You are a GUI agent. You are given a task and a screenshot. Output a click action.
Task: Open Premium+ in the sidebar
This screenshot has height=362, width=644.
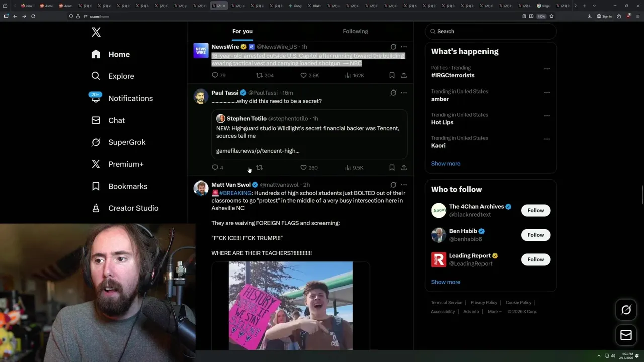(x=118, y=164)
